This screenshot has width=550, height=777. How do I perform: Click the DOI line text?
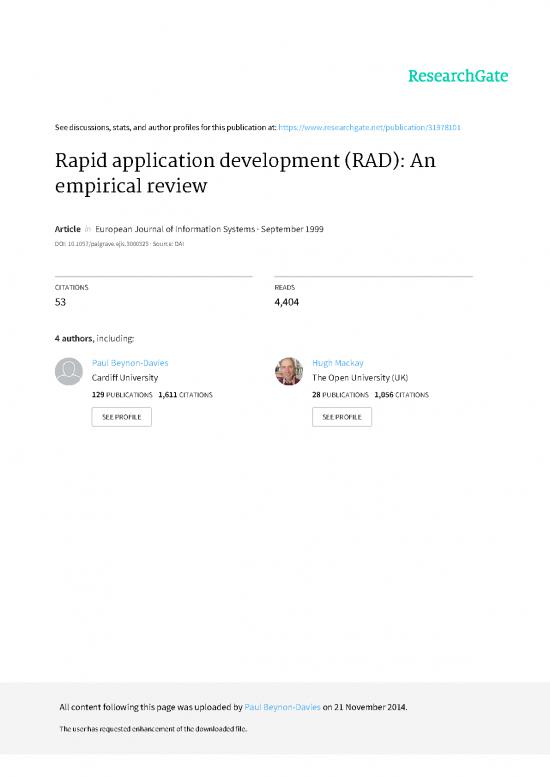pyautogui.click(x=119, y=244)
